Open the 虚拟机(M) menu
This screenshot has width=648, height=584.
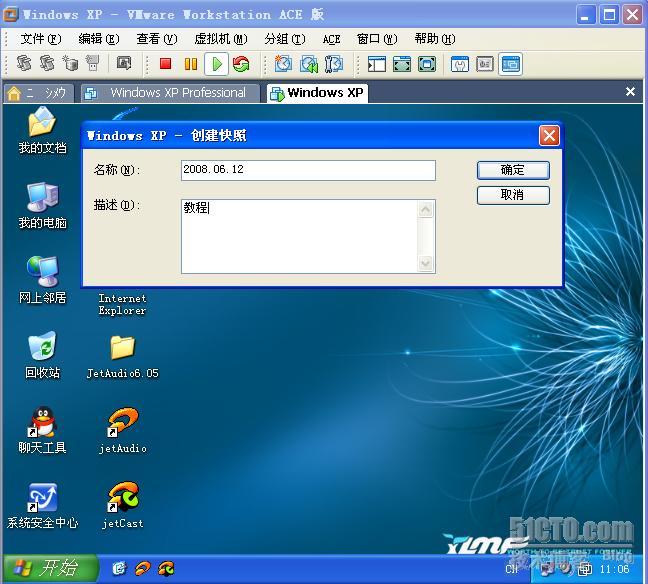(x=221, y=39)
